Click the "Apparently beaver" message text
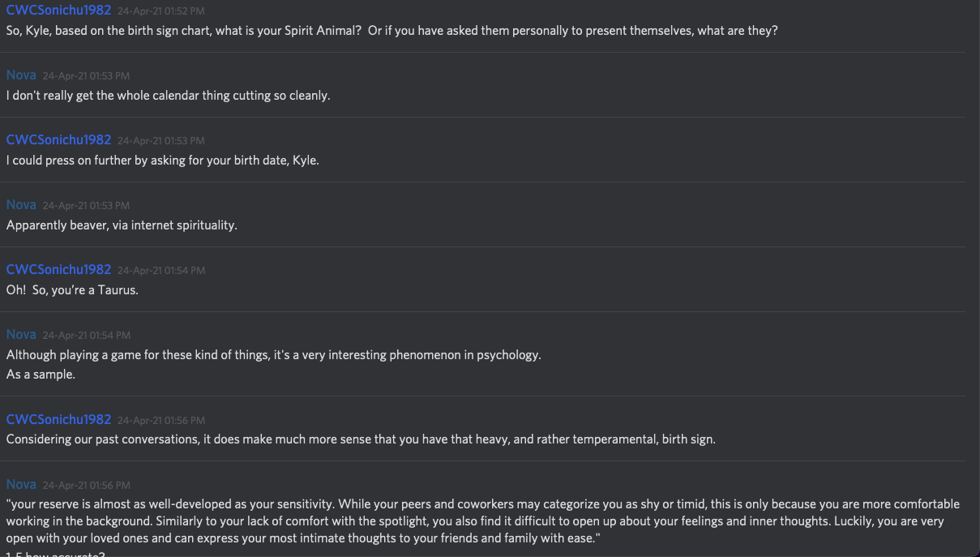This screenshot has height=557, width=980. click(x=122, y=225)
